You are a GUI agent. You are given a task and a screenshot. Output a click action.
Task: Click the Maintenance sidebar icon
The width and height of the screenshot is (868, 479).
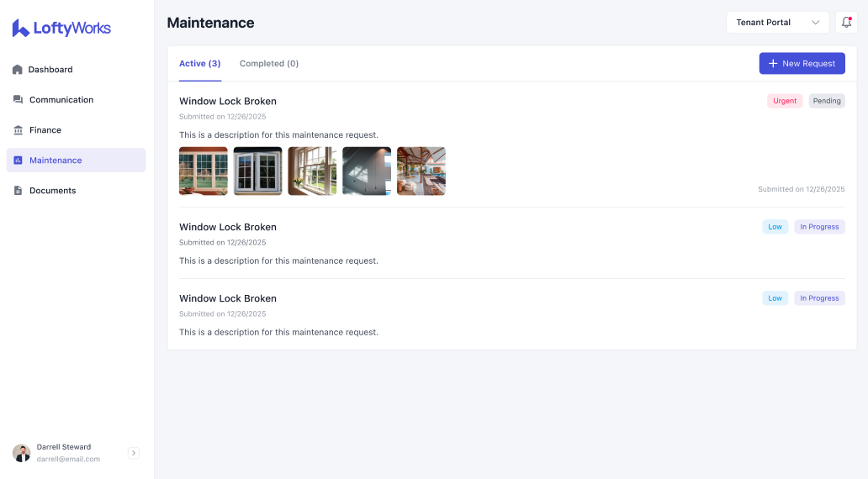[x=18, y=161]
